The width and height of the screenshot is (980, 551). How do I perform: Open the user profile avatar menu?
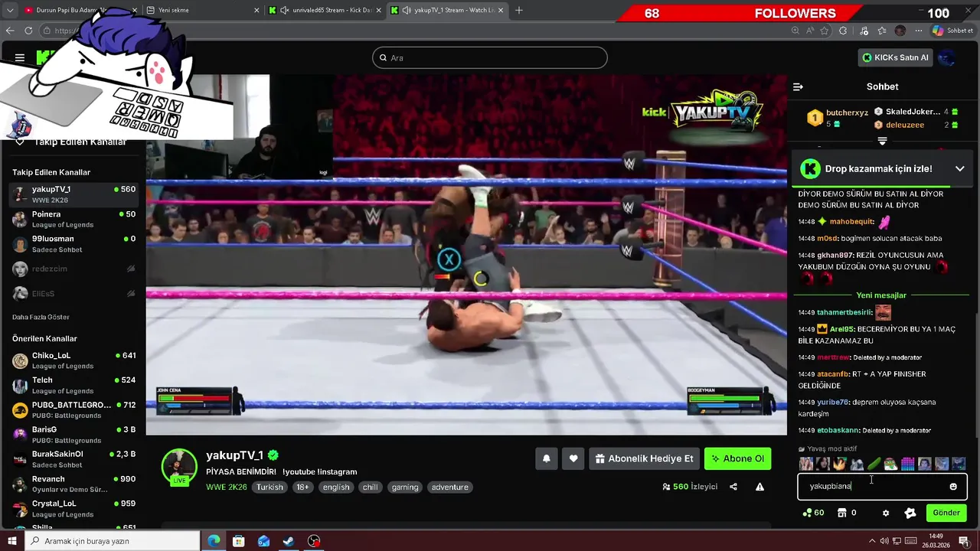(x=946, y=57)
